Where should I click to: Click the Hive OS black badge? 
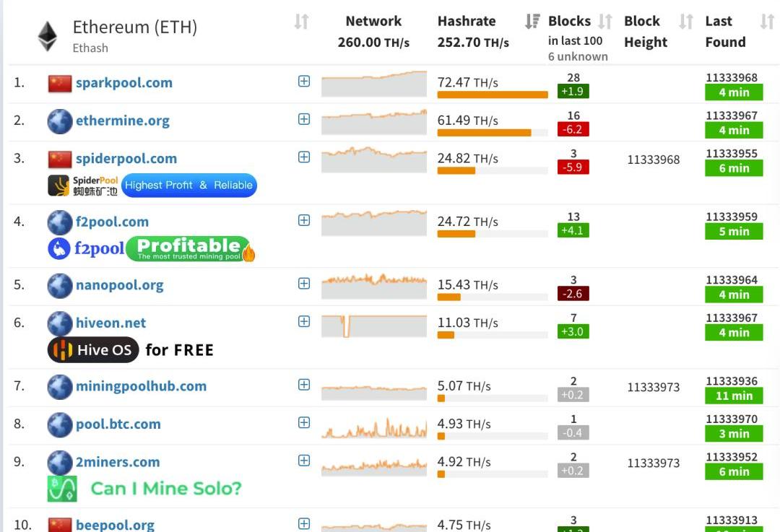coord(93,350)
